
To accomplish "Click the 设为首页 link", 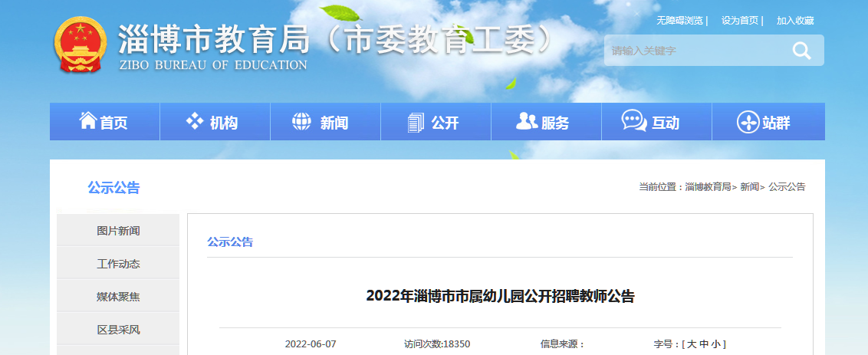I will click(740, 21).
